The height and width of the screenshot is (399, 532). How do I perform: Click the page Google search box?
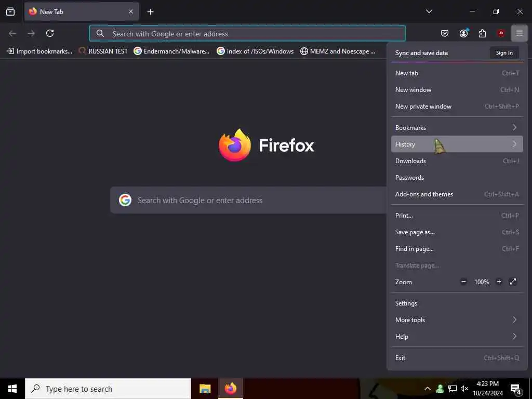click(248, 200)
